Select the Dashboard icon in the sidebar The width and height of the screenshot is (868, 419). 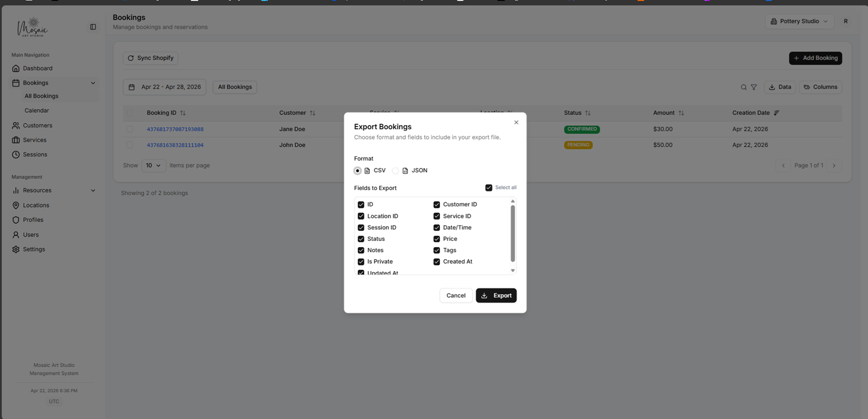click(16, 68)
